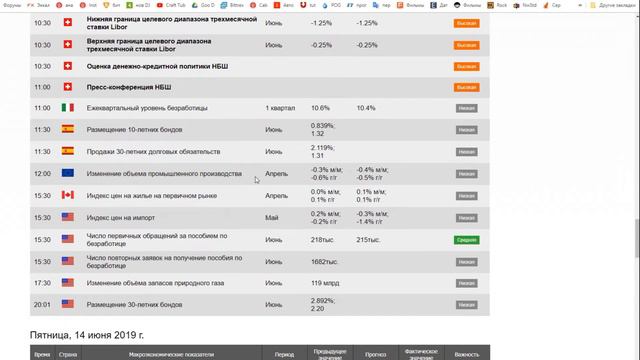Click the page vertical scrollbar thumb
The width and height of the screenshot is (640, 360).
(637, 238)
